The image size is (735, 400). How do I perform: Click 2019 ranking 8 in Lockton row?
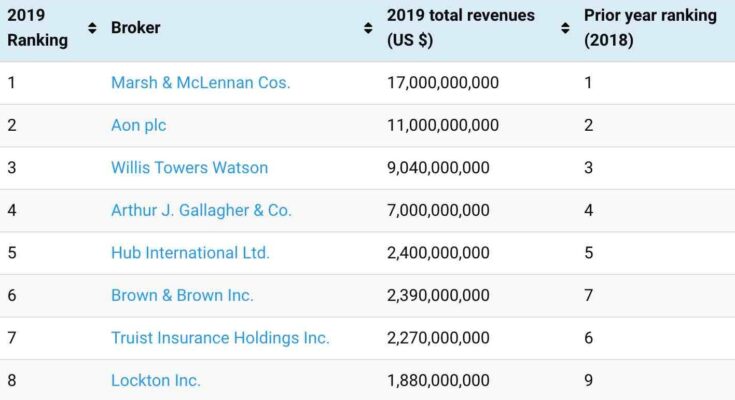point(12,380)
